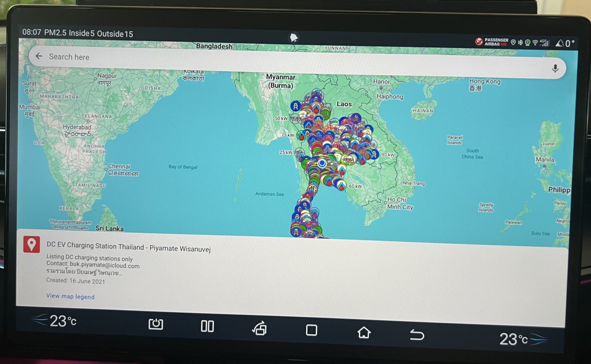Select the '25 kW' charger marker label
Screen dimensions: 591x364
pyautogui.click(x=286, y=152)
